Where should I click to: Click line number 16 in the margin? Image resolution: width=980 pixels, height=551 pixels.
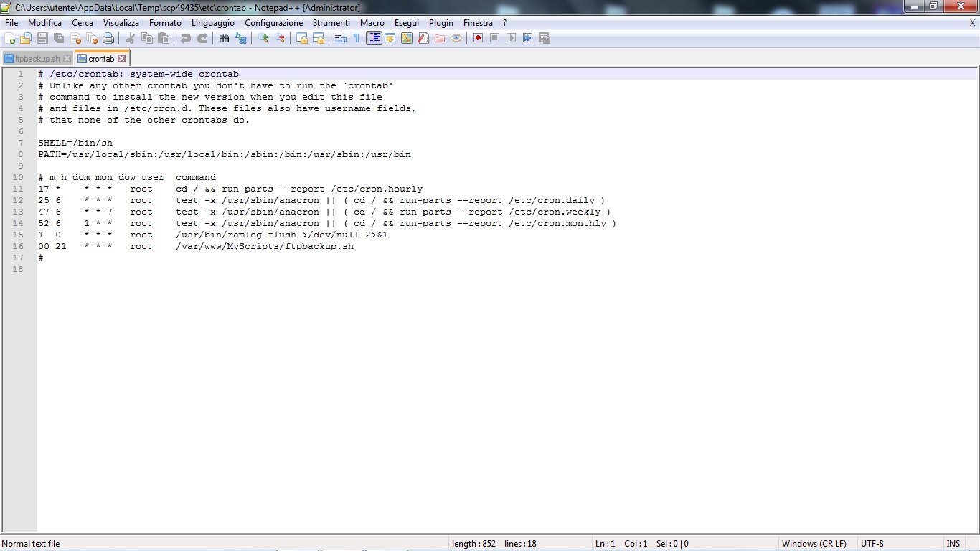(18, 246)
